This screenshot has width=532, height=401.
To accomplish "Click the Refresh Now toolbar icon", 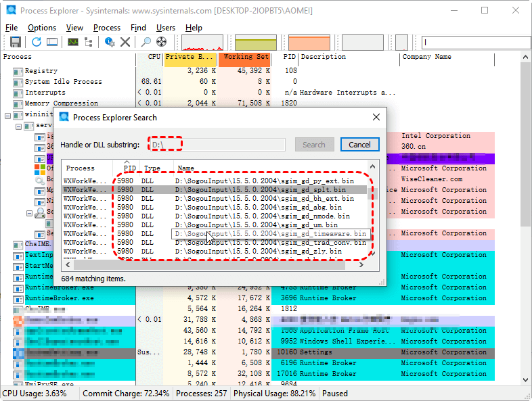I will click(37, 42).
